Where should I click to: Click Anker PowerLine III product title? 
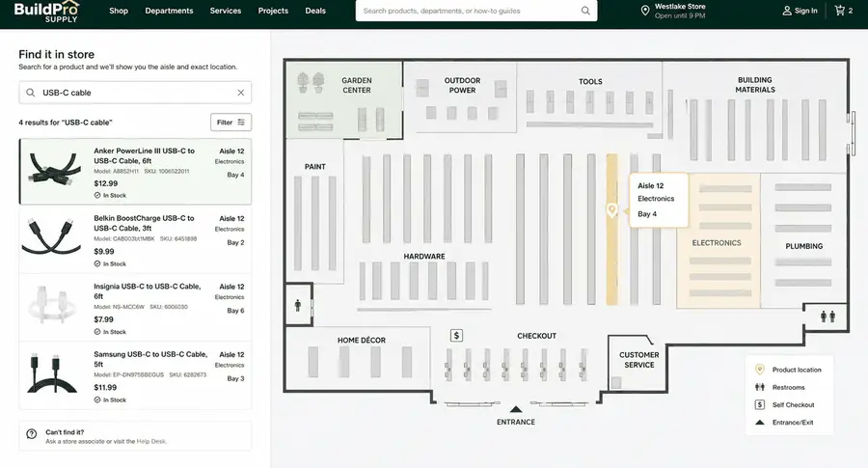[144, 155]
